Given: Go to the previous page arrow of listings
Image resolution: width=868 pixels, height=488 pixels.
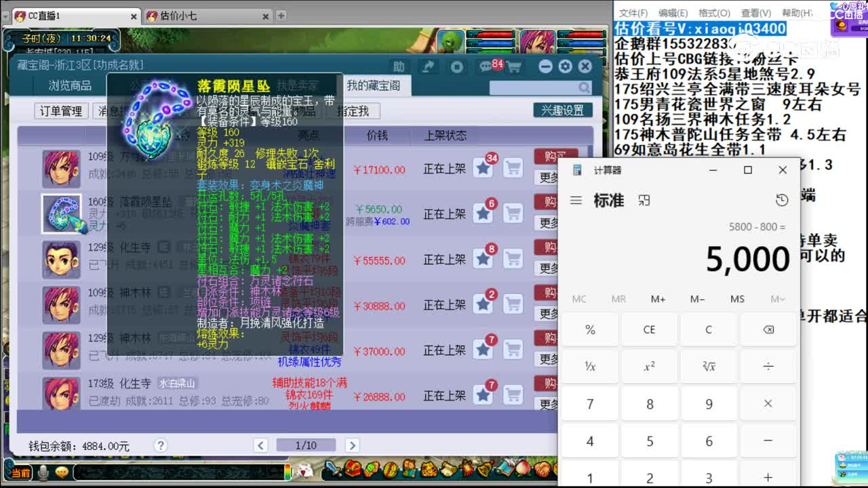Looking at the screenshot, I should pos(260,445).
